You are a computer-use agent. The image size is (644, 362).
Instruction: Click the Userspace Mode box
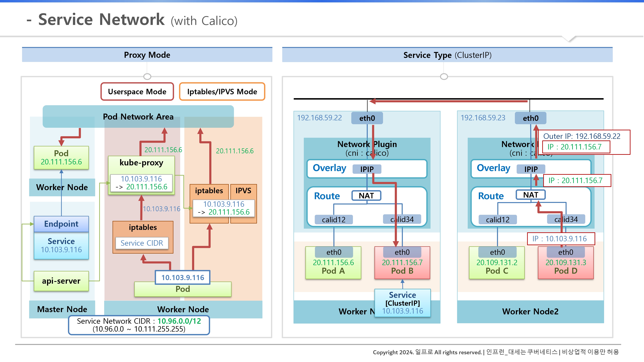[137, 92]
